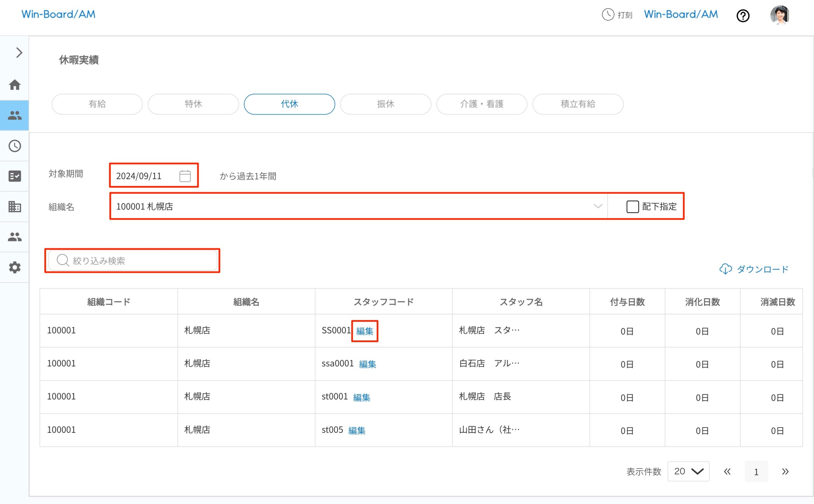Image resolution: width=814 pixels, height=504 pixels.
Task: Click the 絞り込み検索 search field
Action: tap(134, 261)
